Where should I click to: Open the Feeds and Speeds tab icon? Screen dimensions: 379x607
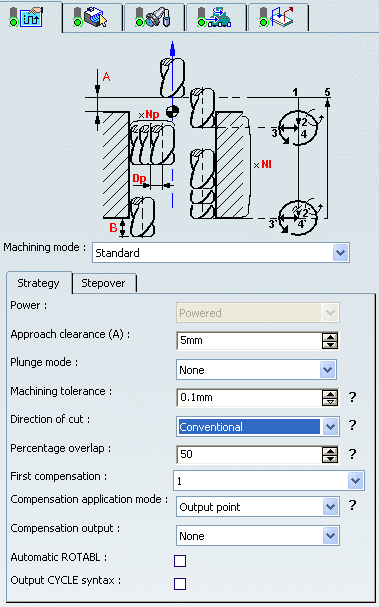coord(216,18)
